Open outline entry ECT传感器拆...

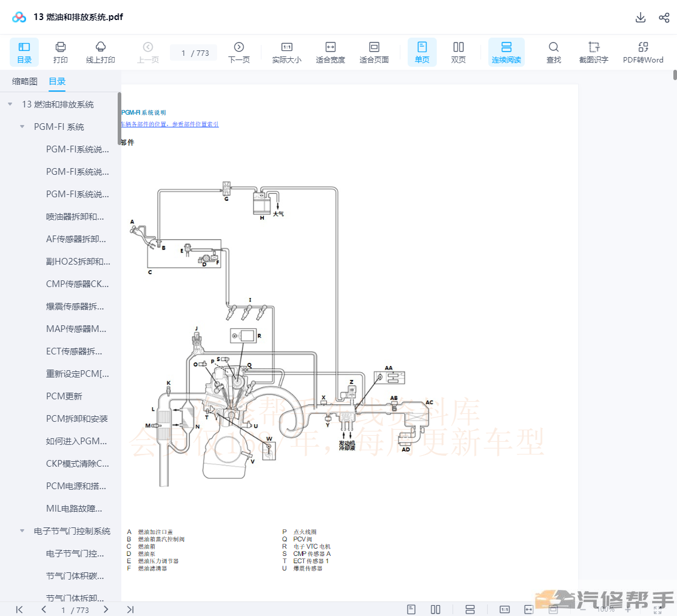(74, 351)
